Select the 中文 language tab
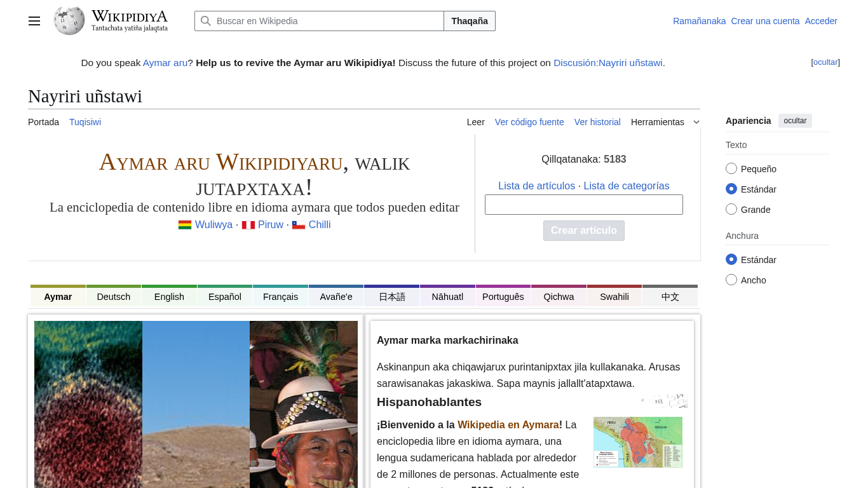Viewport: 868px width, 488px height. pos(670,297)
